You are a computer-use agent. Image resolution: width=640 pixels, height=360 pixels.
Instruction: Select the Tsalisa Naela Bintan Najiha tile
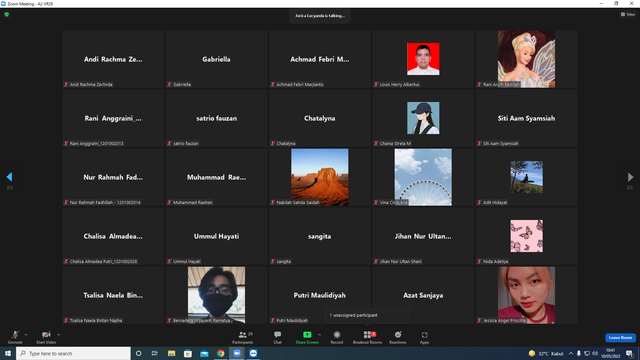pyautogui.click(x=113, y=295)
